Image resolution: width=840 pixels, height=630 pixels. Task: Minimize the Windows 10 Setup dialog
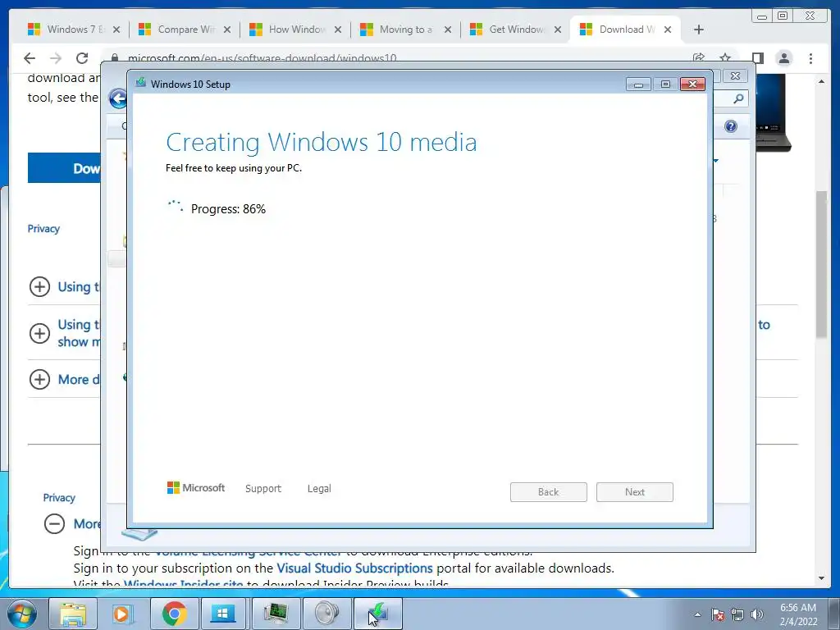coord(638,84)
